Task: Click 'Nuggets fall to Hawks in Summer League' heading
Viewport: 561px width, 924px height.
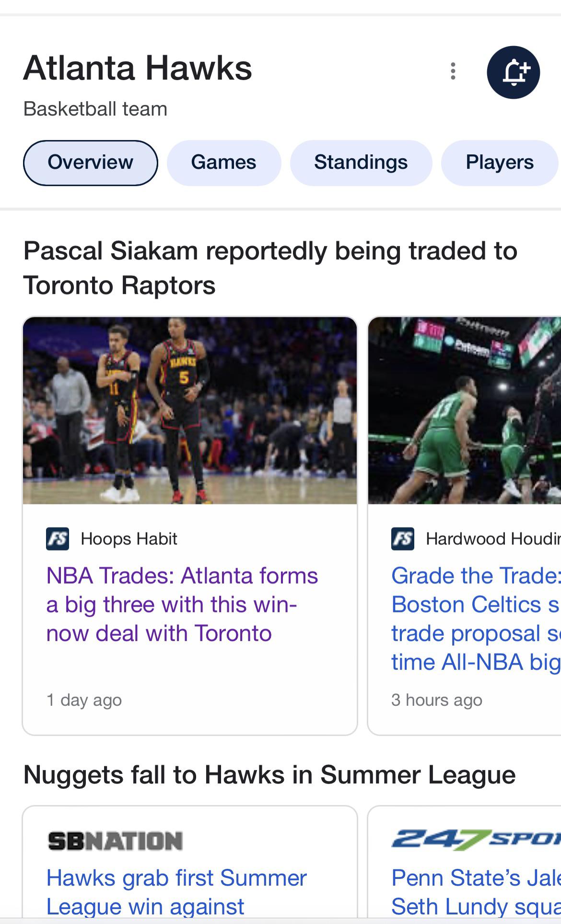Action: [269, 774]
